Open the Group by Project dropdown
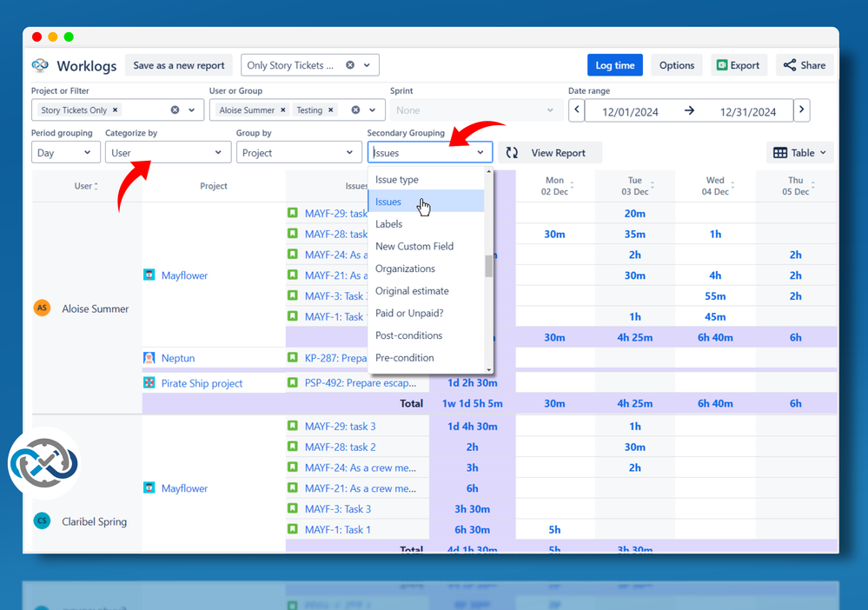Screen dimensions: 868x610 tap(299, 152)
